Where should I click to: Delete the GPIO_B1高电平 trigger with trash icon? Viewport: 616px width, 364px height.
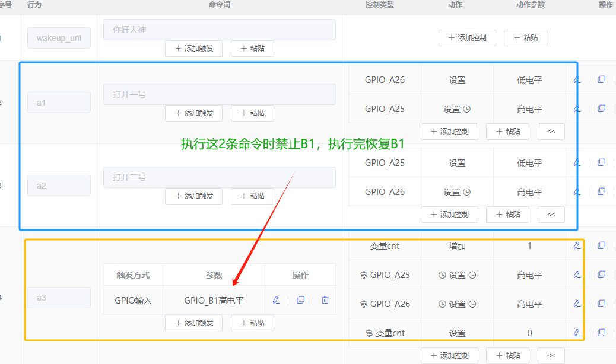325,300
